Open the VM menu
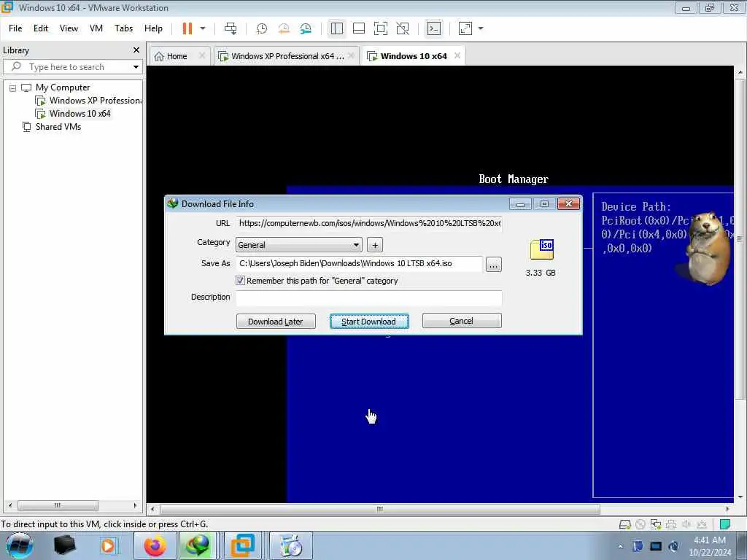 click(96, 28)
